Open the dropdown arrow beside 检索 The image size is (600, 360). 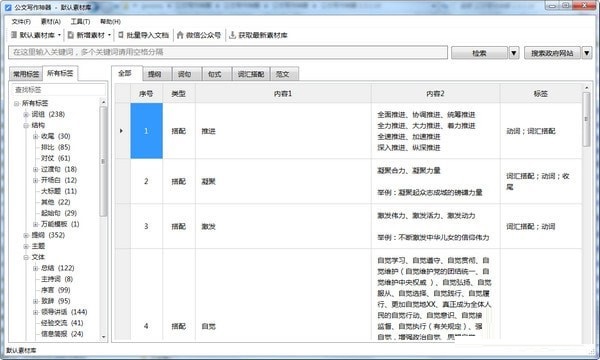514,53
